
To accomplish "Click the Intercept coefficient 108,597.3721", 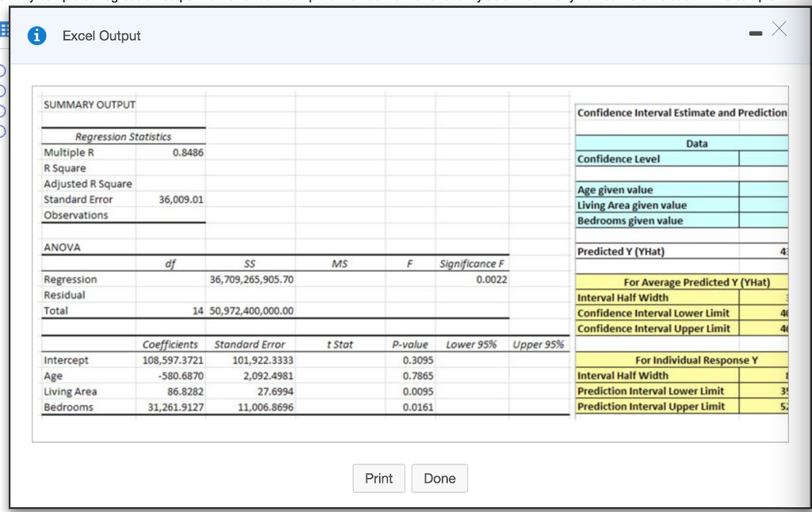I will 172,360.
